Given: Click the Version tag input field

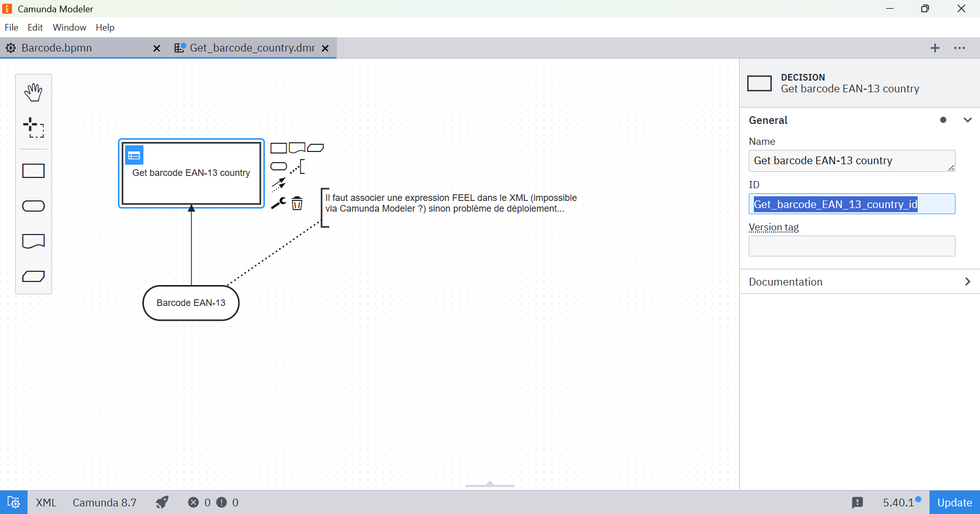Looking at the screenshot, I should pos(851,246).
